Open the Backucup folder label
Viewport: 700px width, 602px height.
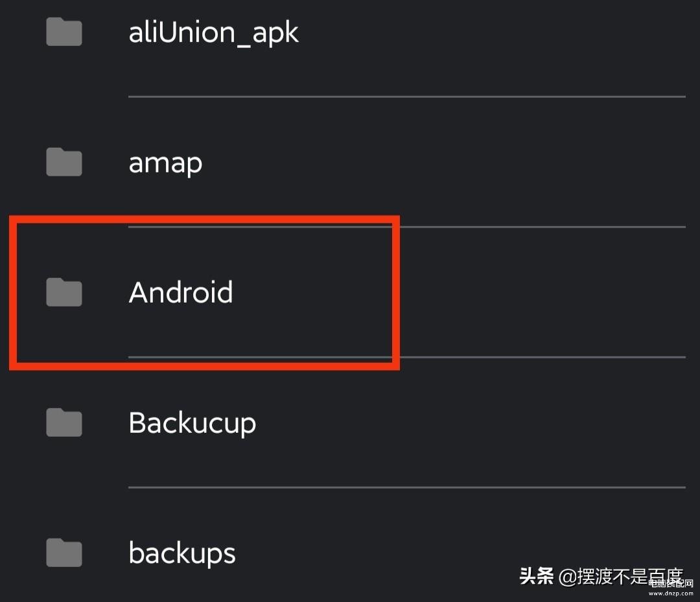[x=192, y=423]
